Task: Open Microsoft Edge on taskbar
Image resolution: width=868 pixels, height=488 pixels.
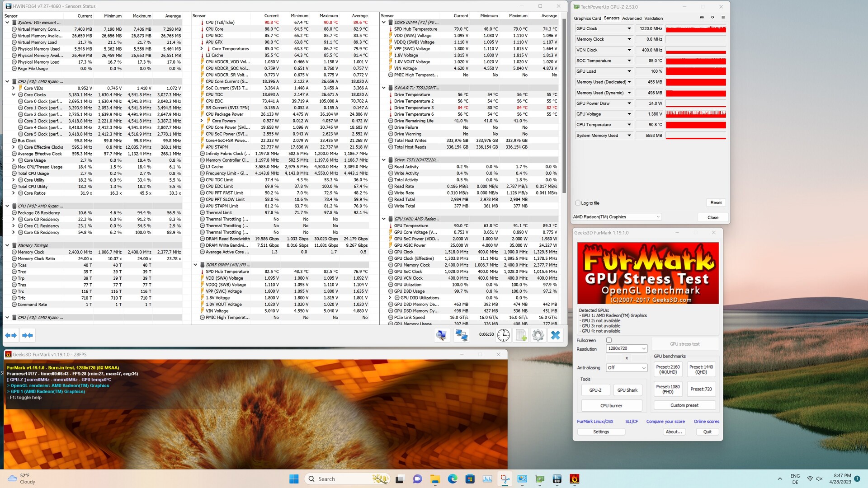Action: click(453, 479)
